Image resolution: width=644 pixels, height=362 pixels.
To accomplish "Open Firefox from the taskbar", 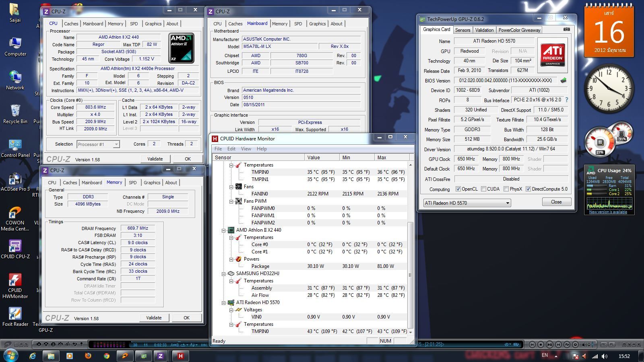I will (x=88, y=356).
